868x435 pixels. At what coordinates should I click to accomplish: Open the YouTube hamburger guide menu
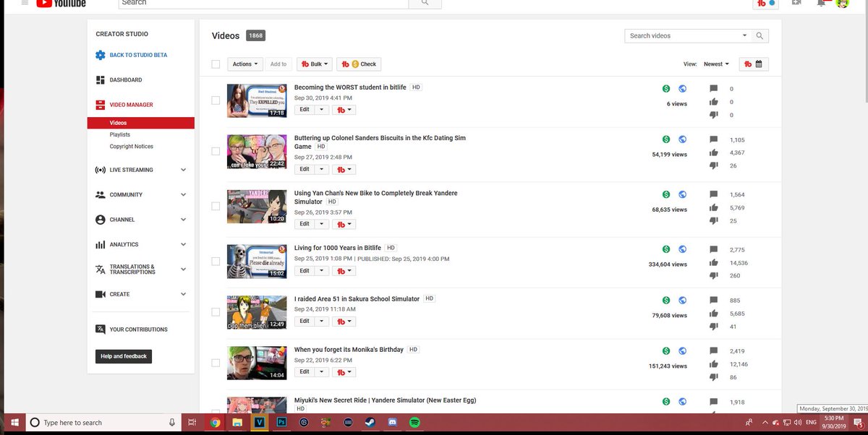coord(24,3)
